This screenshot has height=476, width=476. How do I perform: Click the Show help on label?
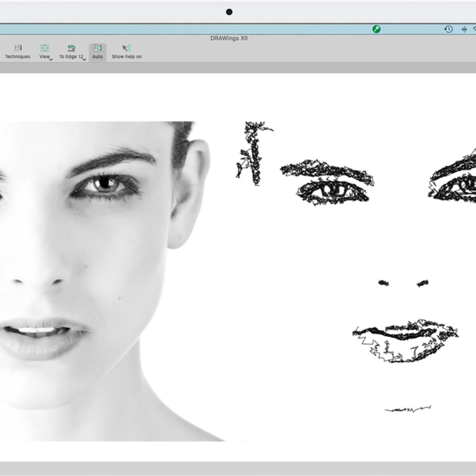[126, 56]
